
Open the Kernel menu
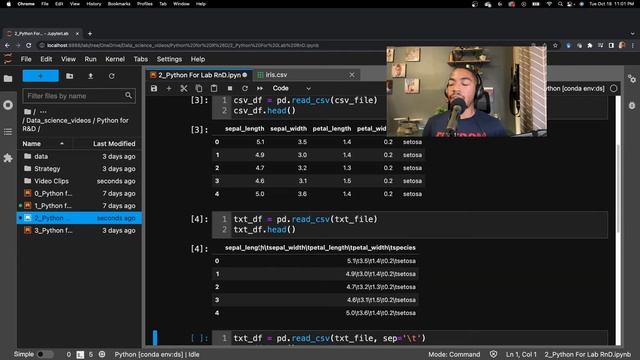coord(115,59)
